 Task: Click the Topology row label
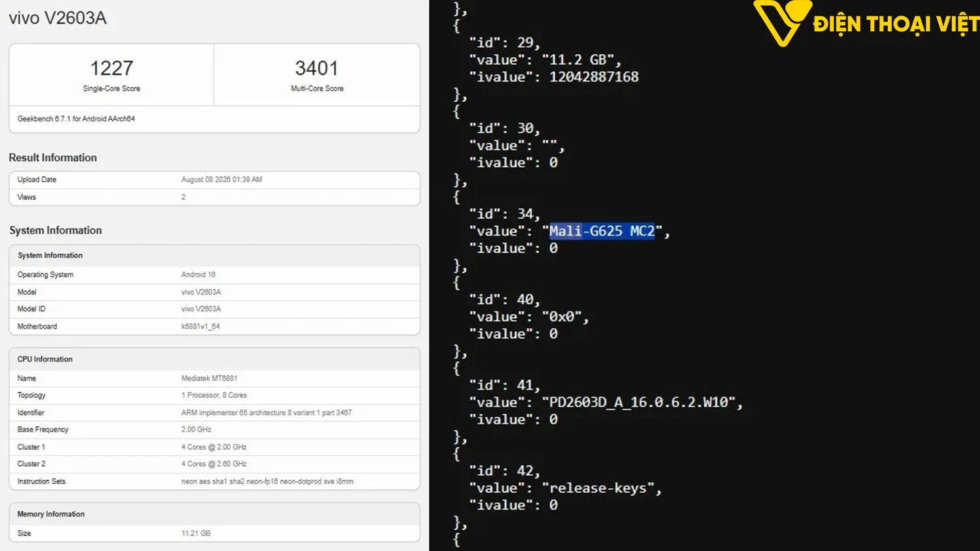[x=31, y=396]
